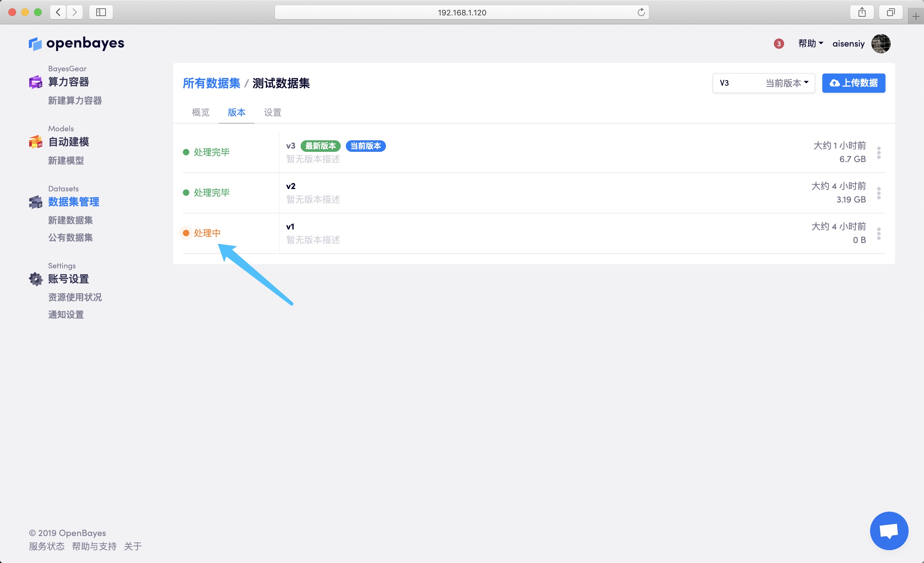This screenshot has width=924, height=563.
Task: Switch to the 设置 settings tab
Action: [273, 113]
